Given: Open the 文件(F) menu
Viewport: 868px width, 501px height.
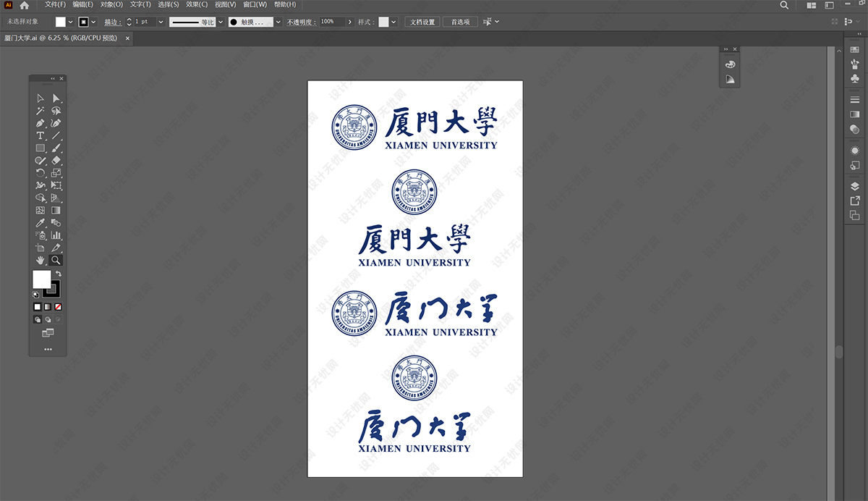Looking at the screenshot, I should coord(56,4).
